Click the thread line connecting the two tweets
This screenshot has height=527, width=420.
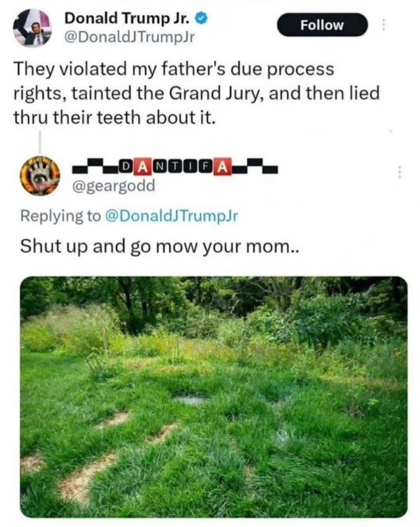pyautogui.click(x=39, y=142)
